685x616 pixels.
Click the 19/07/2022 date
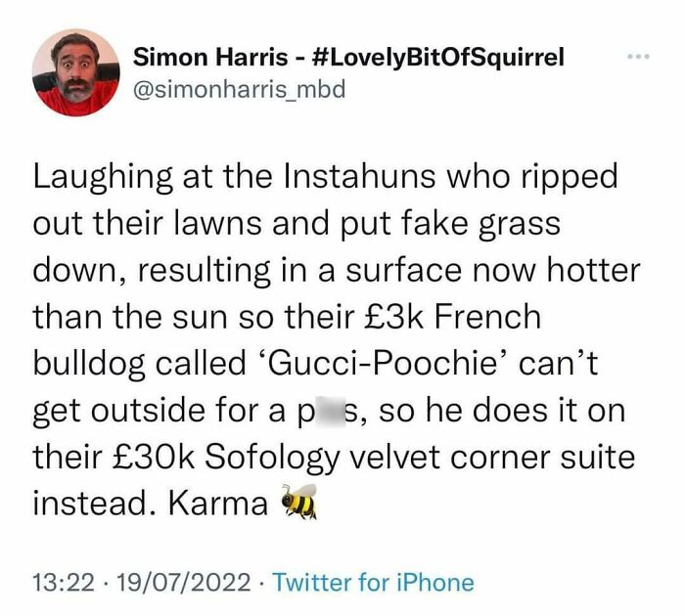click(185, 583)
